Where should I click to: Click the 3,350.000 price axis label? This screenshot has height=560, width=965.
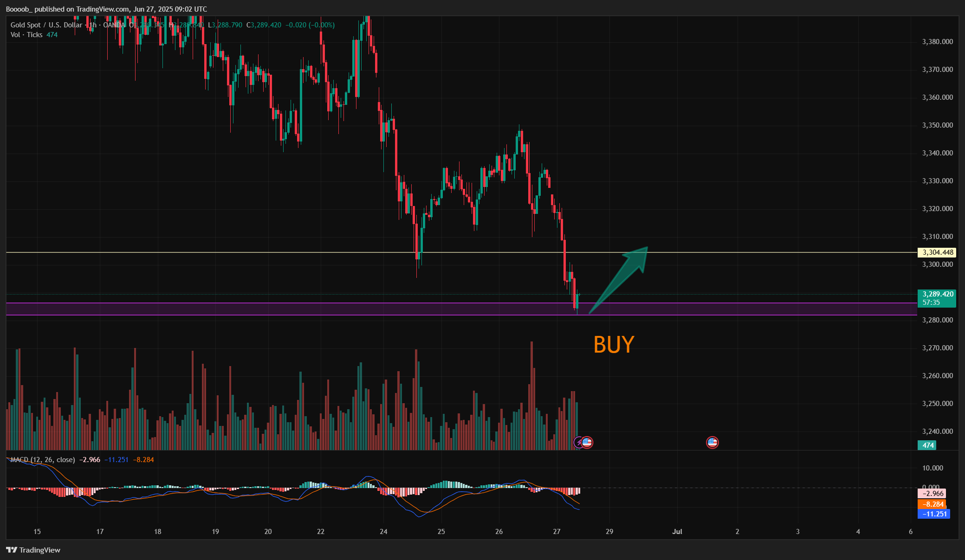tap(938, 125)
